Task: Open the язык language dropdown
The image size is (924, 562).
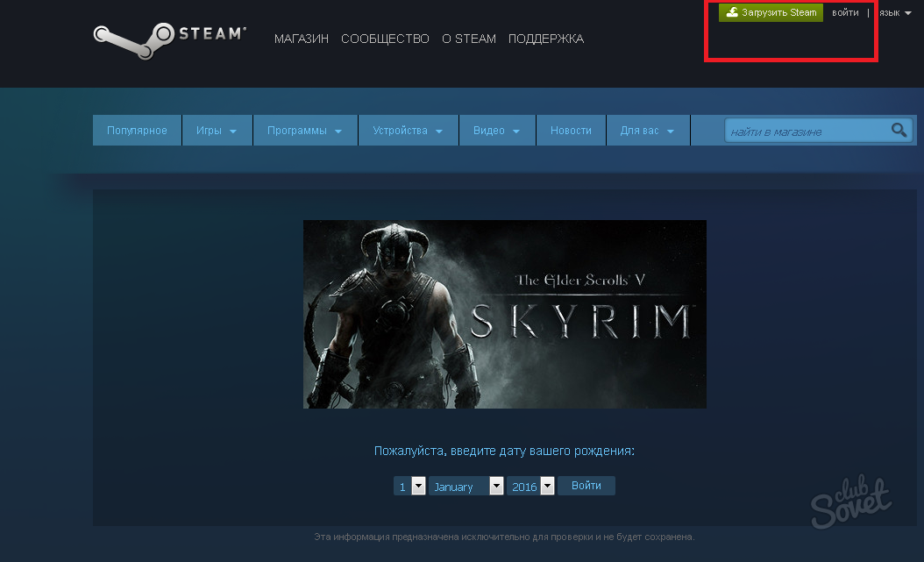Action: (895, 13)
